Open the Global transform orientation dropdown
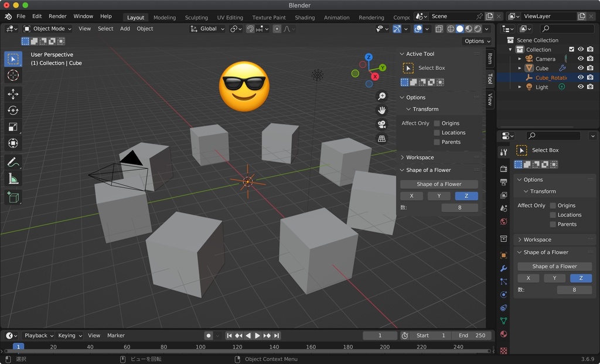 pyautogui.click(x=208, y=28)
